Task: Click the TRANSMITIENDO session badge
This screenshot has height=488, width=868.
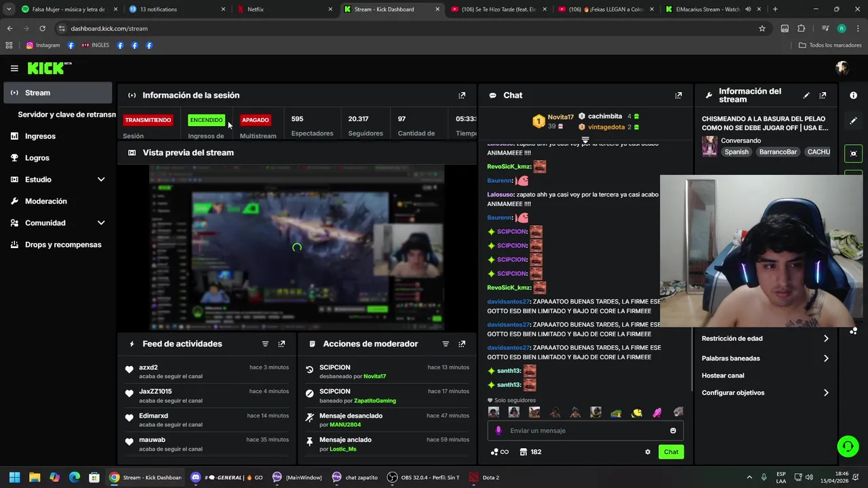Action: pos(148,120)
